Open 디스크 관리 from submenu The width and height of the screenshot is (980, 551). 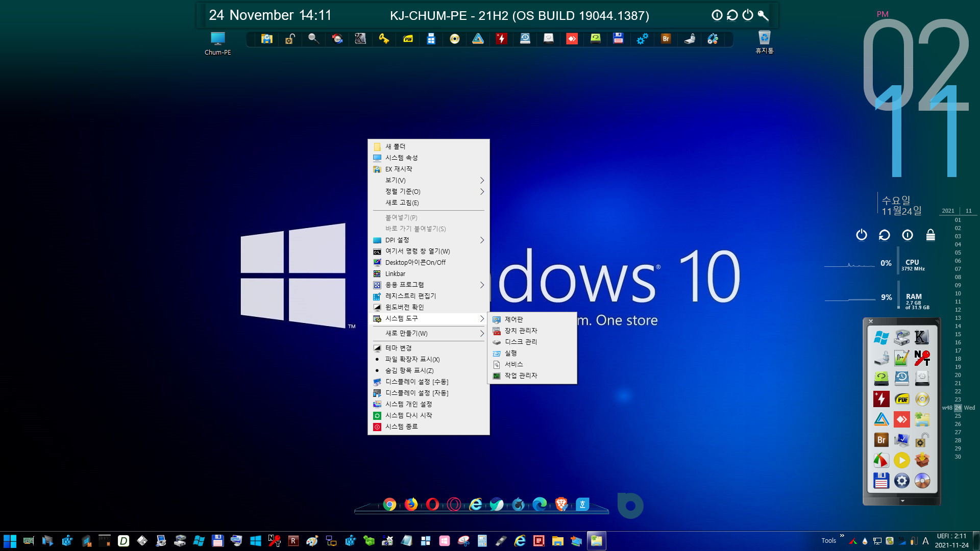[533, 342]
